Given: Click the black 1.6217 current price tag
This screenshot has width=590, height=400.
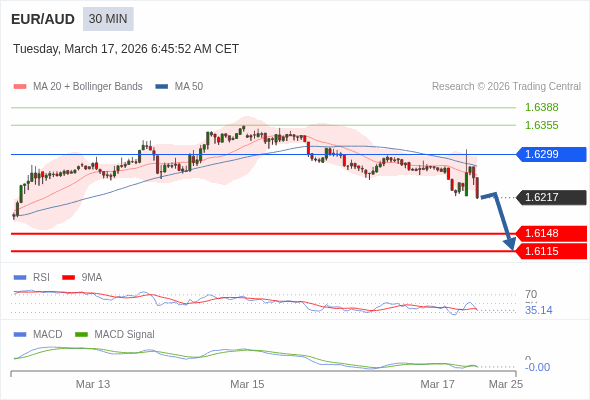Looking at the screenshot, I should tap(551, 197).
